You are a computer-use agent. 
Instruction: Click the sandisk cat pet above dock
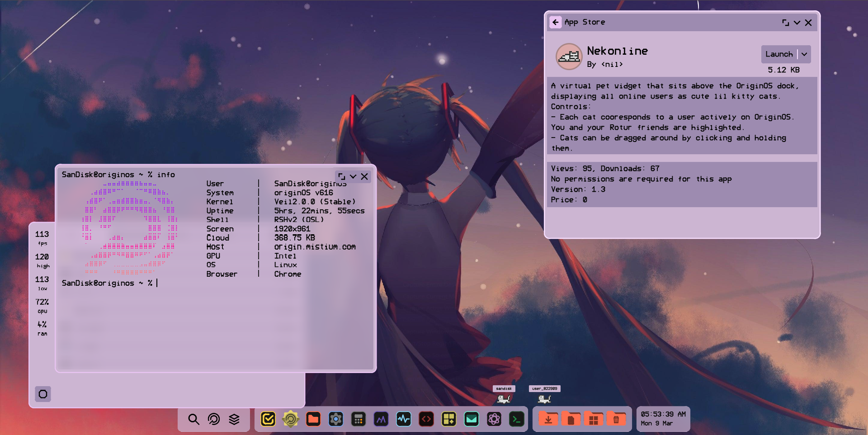[x=504, y=399]
